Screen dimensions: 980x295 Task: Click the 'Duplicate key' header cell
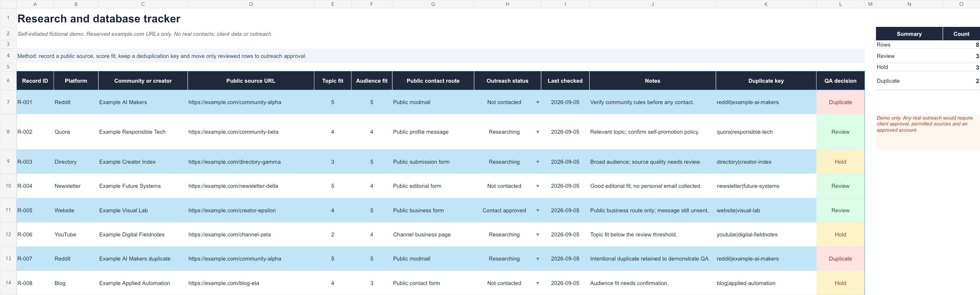(x=766, y=81)
